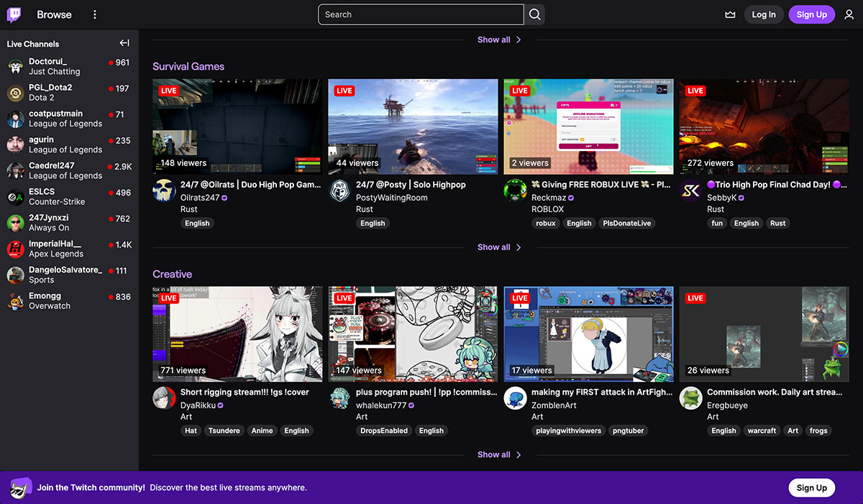Open Rust game link under PostyWaitingRoom
The image size is (863, 504).
[364, 209]
